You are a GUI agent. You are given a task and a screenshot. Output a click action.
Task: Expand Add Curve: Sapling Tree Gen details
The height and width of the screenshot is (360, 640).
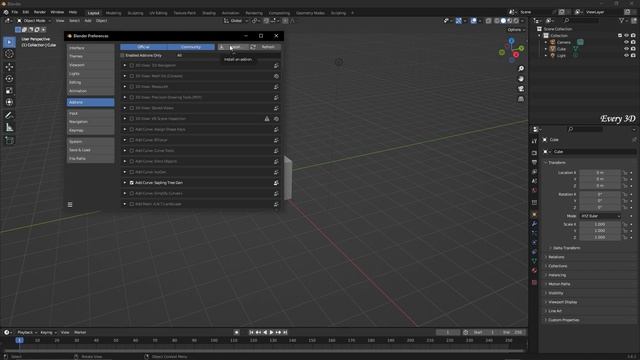[125, 183]
